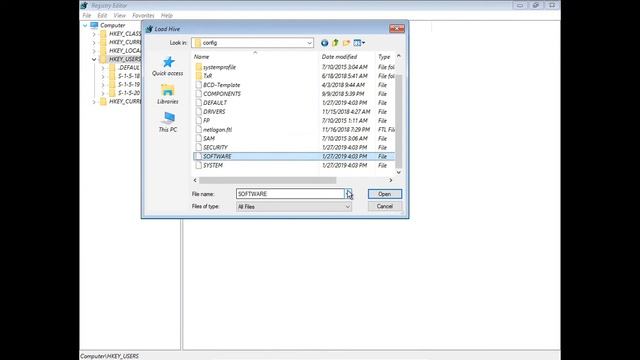Close the Load Hive dialog
640x360 pixels.
coord(397,28)
